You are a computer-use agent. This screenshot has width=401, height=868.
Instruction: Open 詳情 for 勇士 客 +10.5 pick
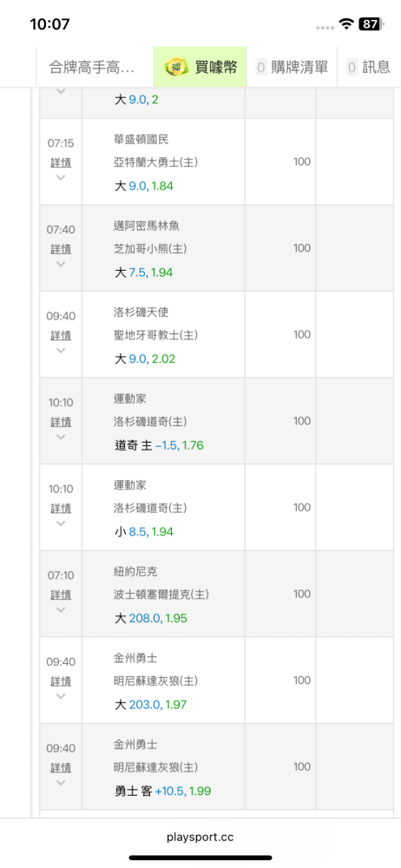click(x=61, y=767)
